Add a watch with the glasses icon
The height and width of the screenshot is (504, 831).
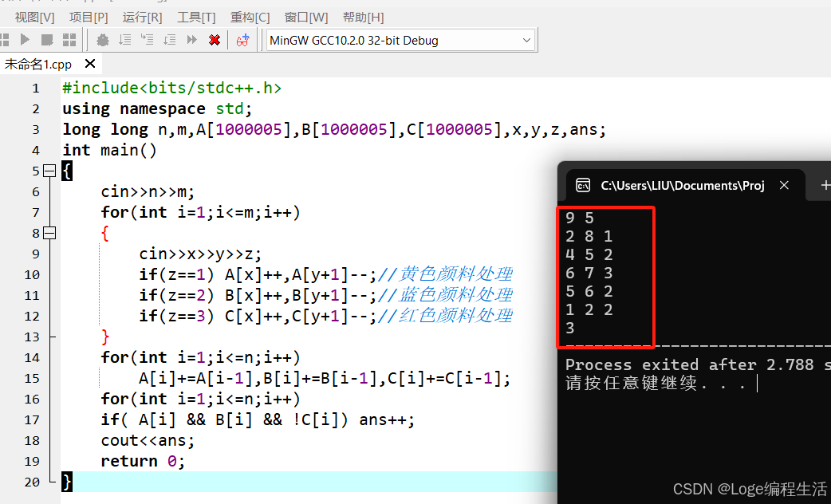point(242,41)
